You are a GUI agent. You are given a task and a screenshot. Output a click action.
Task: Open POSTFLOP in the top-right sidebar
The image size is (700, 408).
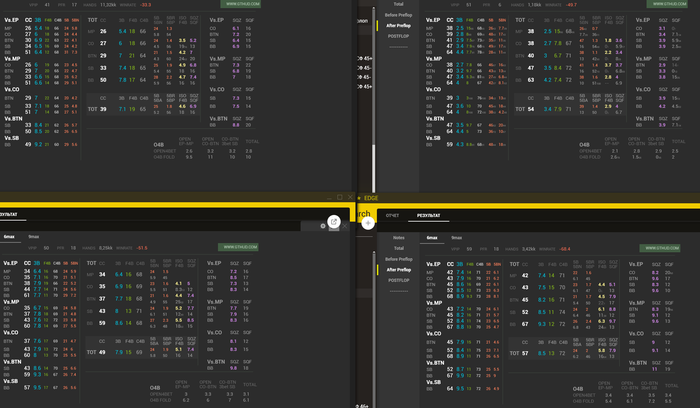pos(399,36)
